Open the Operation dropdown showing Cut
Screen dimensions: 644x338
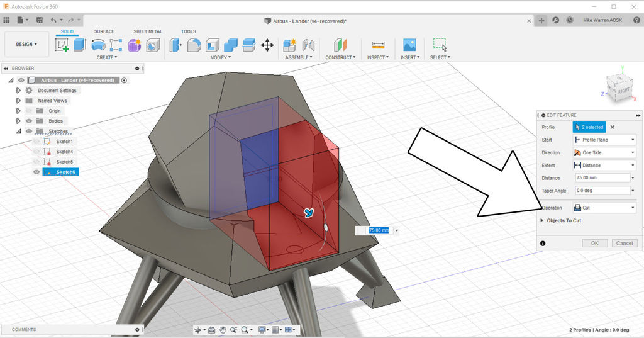[604, 208]
